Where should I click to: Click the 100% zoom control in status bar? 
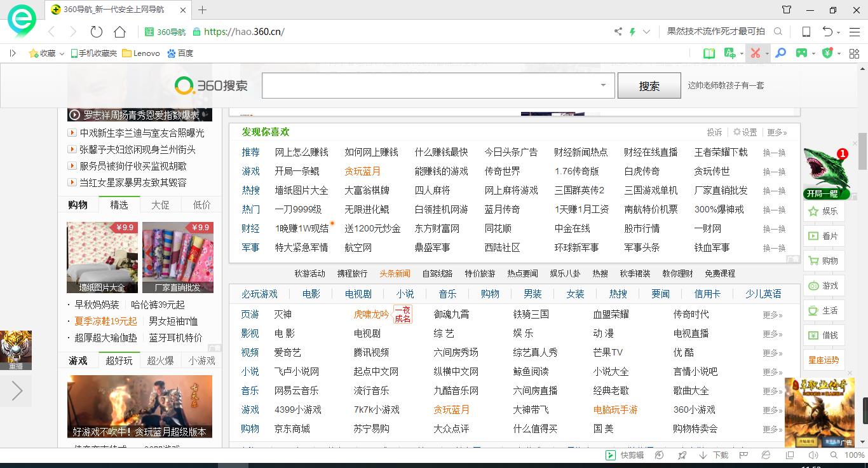[x=855, y=455]
